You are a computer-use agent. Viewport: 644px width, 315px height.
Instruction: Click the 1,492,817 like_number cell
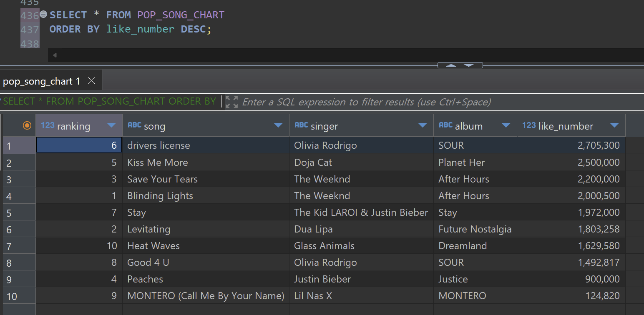[571, 262]
